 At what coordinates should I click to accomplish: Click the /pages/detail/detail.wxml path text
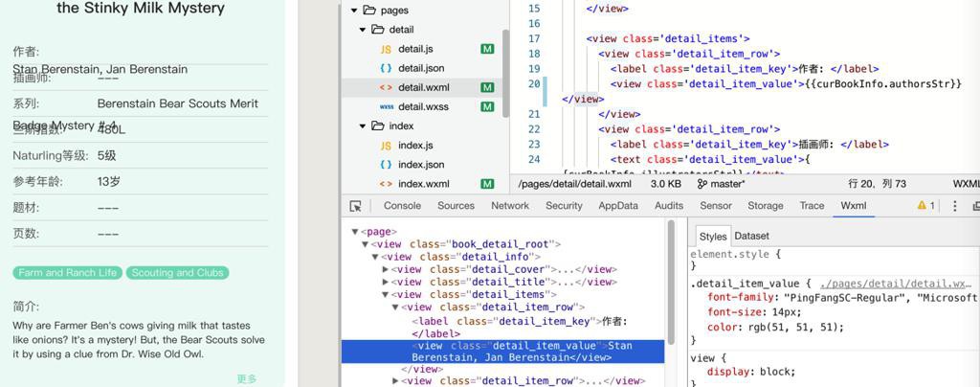575,184
